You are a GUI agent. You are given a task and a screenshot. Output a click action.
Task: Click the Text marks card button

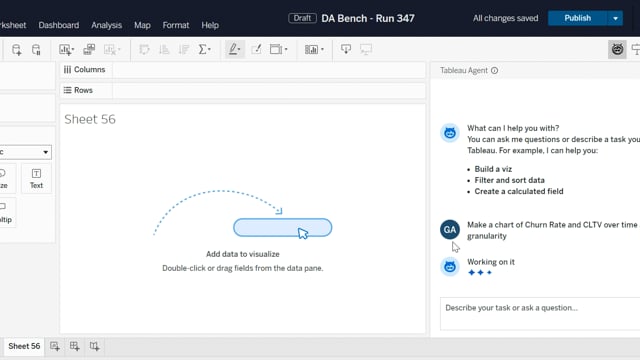point(36,179)
